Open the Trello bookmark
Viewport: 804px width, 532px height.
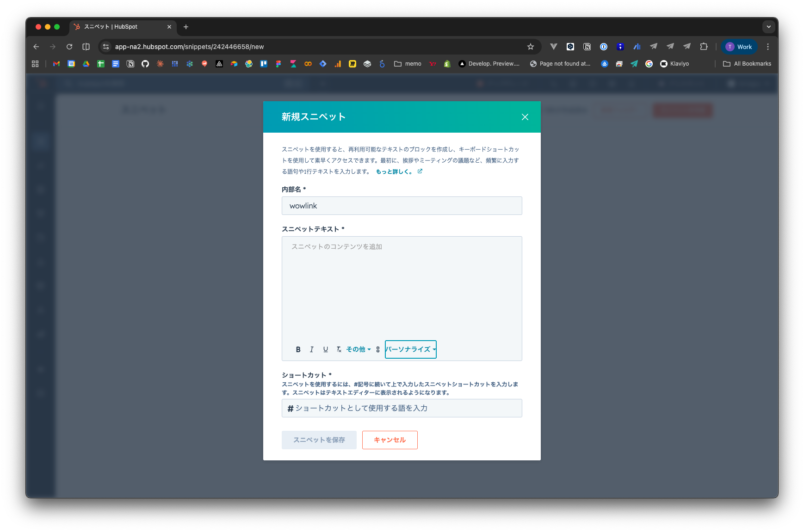(x=264, y=64)
